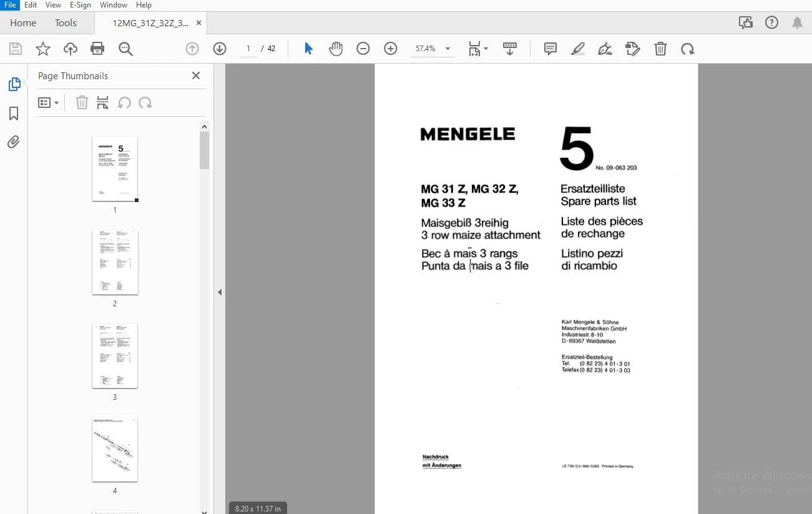
Task: Open the Edit menu
Action: 31,5
